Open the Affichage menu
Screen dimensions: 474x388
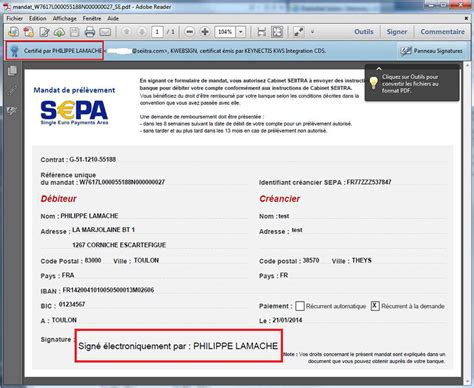[x=65, y=18]
